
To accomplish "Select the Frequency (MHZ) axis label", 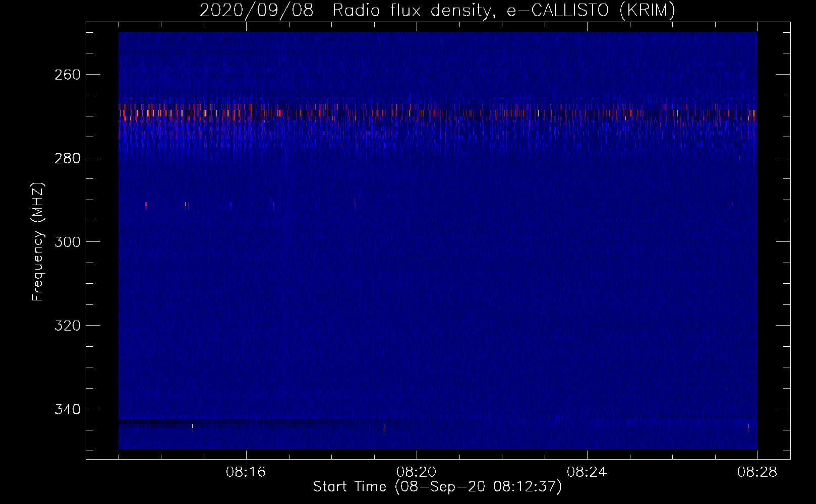I will coord(38,241).
